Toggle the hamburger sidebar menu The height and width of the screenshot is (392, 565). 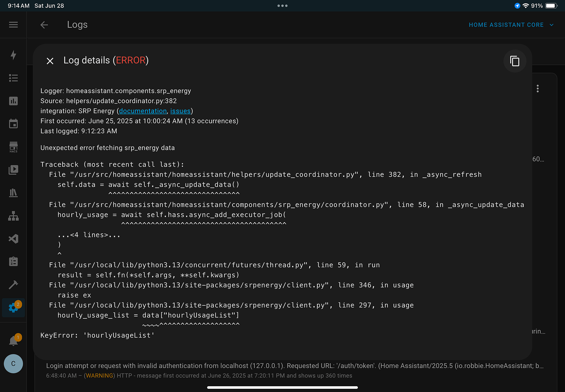coord(14,25)
